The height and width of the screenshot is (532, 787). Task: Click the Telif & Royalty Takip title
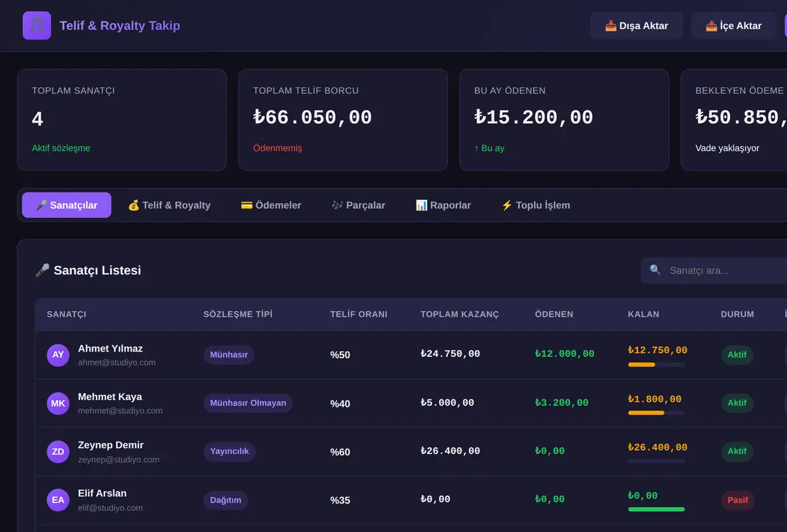click(x=120, y=26)
